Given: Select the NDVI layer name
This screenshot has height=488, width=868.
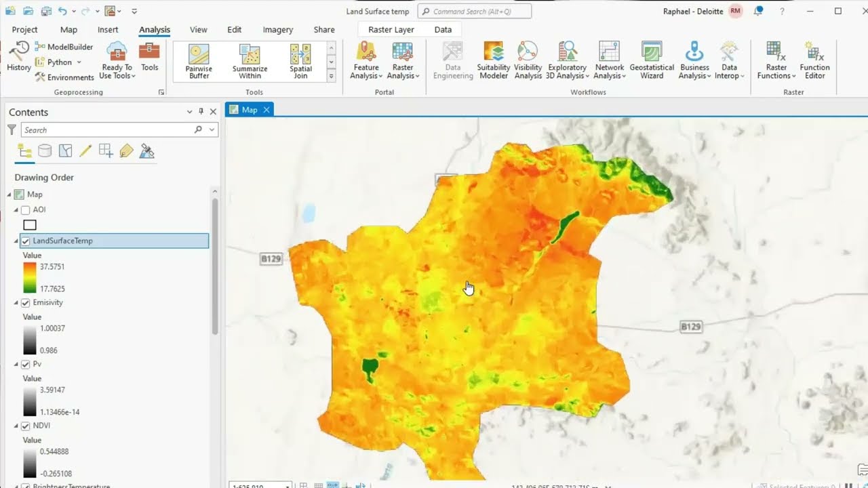Looking at the screenshot, I should (x=41, y=426).
